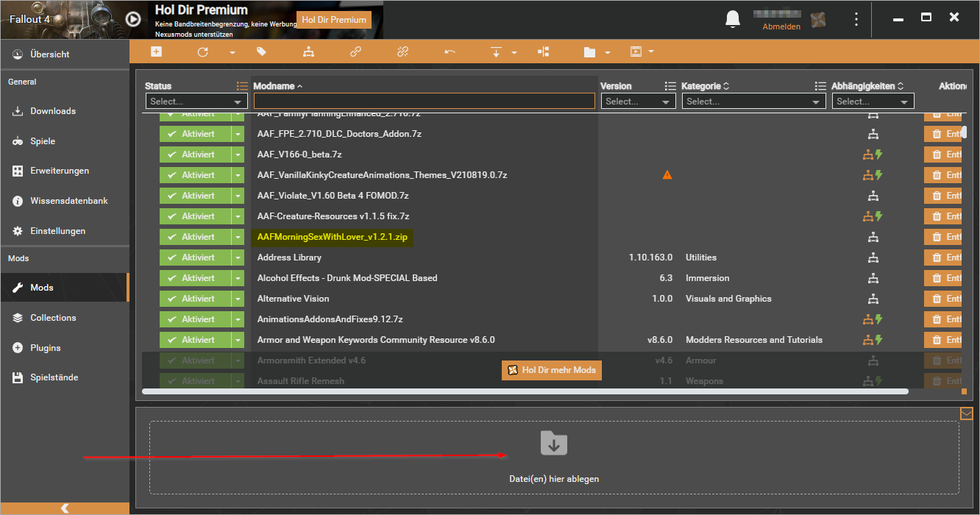Click vertical scrollbar thumb of mod list
980x515 pixels.
964,131
